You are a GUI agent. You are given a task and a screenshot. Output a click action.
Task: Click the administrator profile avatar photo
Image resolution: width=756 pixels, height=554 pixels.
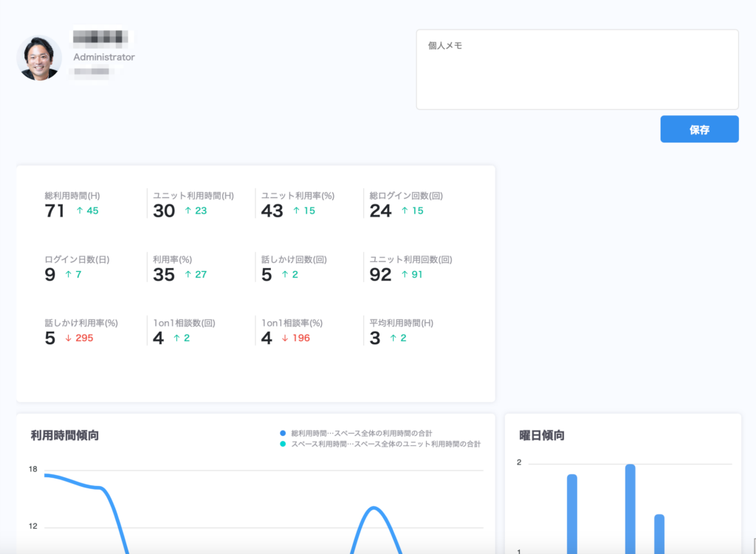click(x=39, y=58)
